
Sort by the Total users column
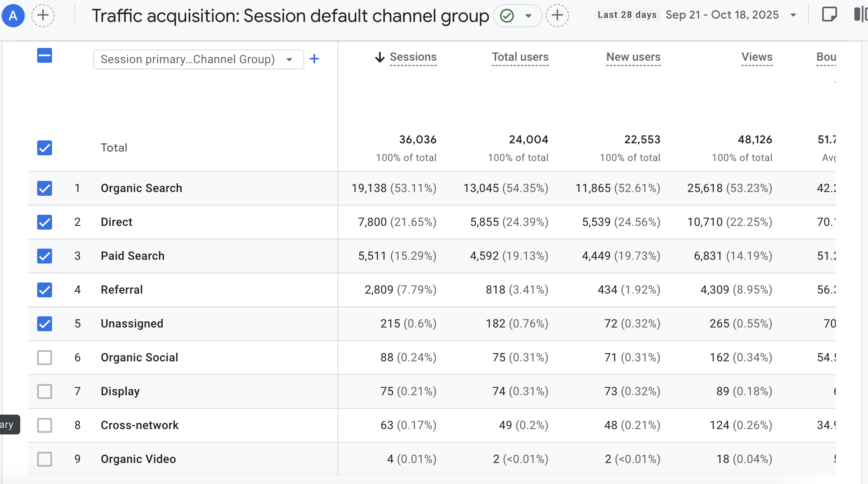tap(520, 57)
